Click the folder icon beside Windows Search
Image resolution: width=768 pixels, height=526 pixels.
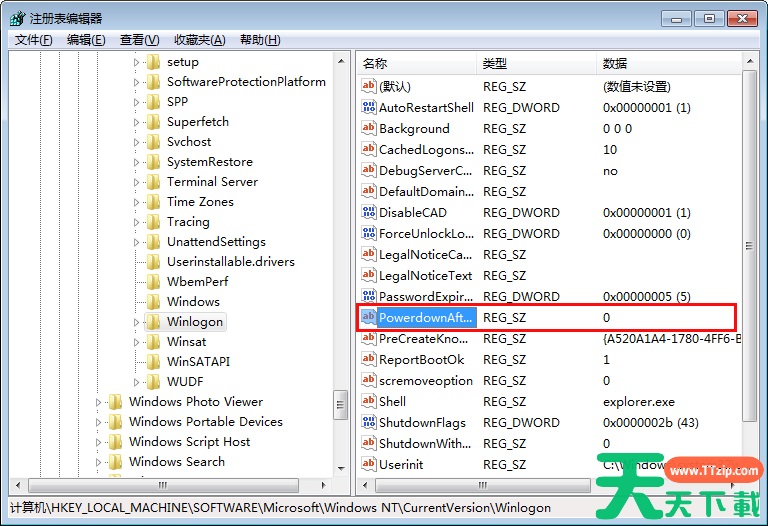[x=116, y=462]
